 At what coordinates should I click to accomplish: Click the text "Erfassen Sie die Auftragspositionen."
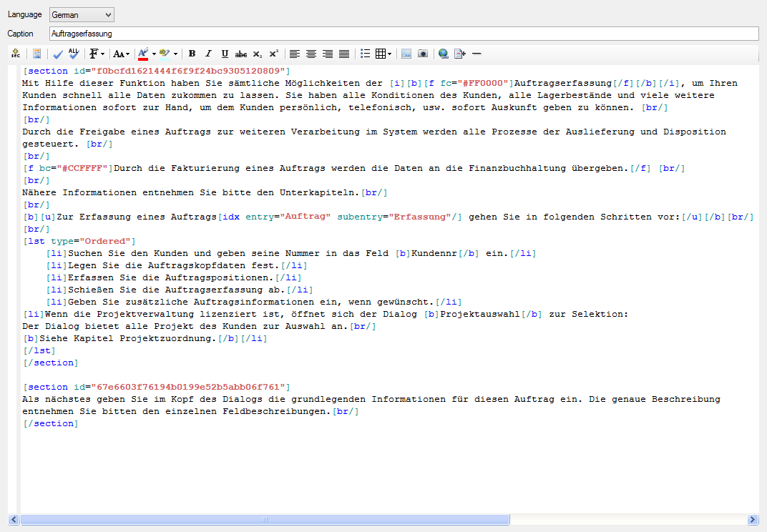tap(171, 277)
